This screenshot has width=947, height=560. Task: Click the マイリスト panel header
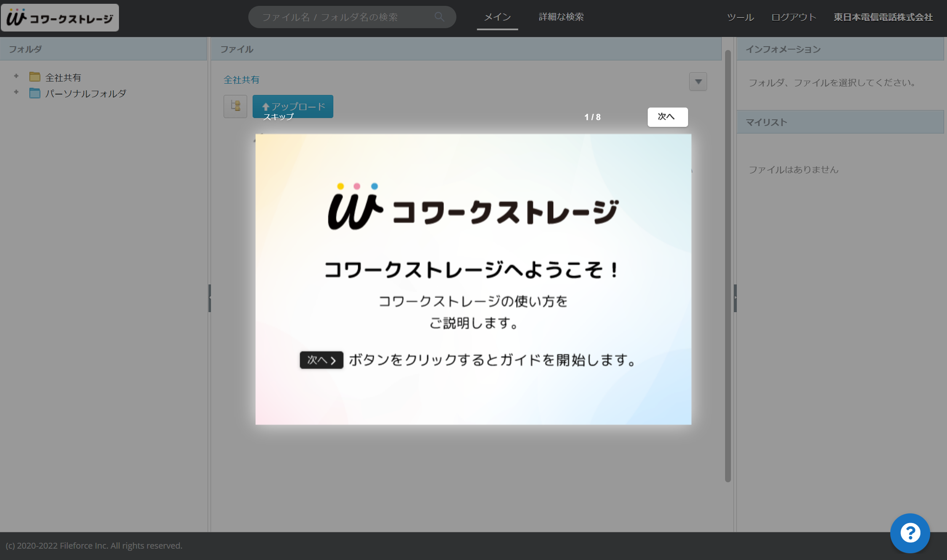tap(840, 122)
